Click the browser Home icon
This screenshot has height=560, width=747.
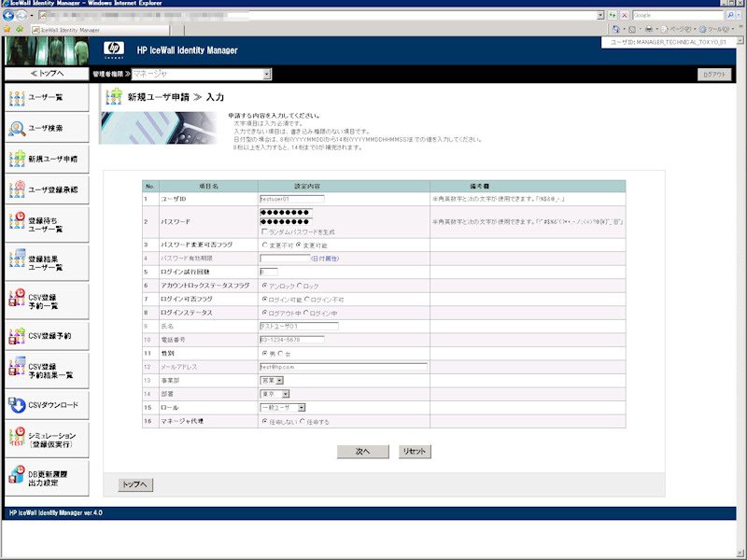coord(616,30)
